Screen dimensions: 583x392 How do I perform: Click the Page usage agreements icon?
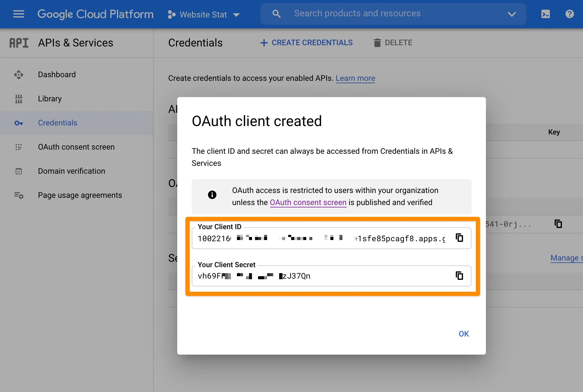19,195
